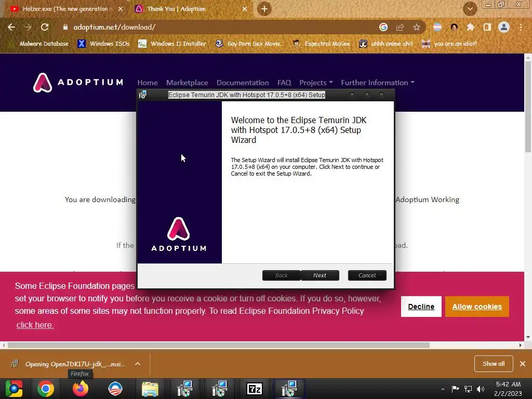Expand the download item options chevron
The image size is (532, 399).
pos(137,364)
